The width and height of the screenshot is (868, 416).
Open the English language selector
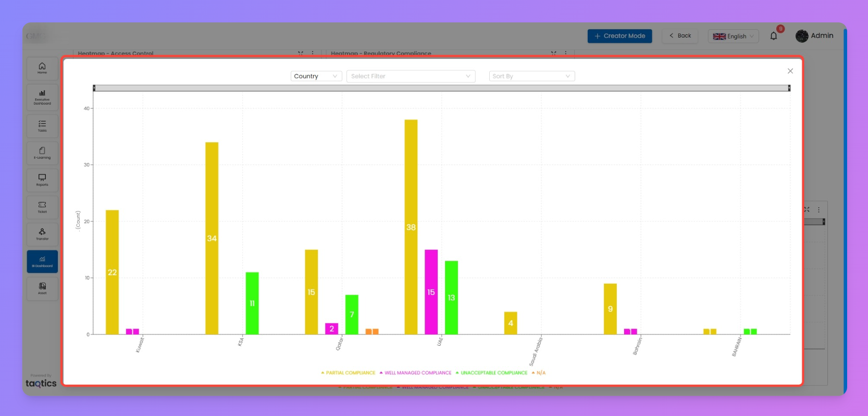tap(733, 36)
